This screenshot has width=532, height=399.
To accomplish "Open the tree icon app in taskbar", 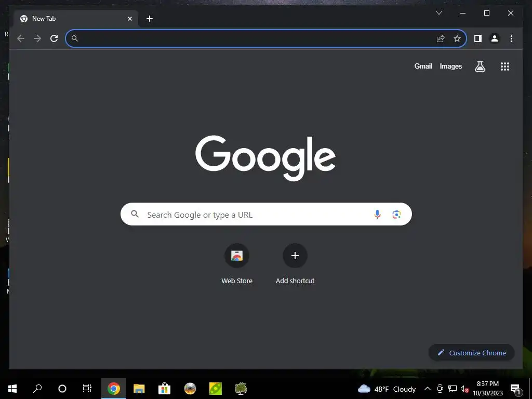I will 241,389.
